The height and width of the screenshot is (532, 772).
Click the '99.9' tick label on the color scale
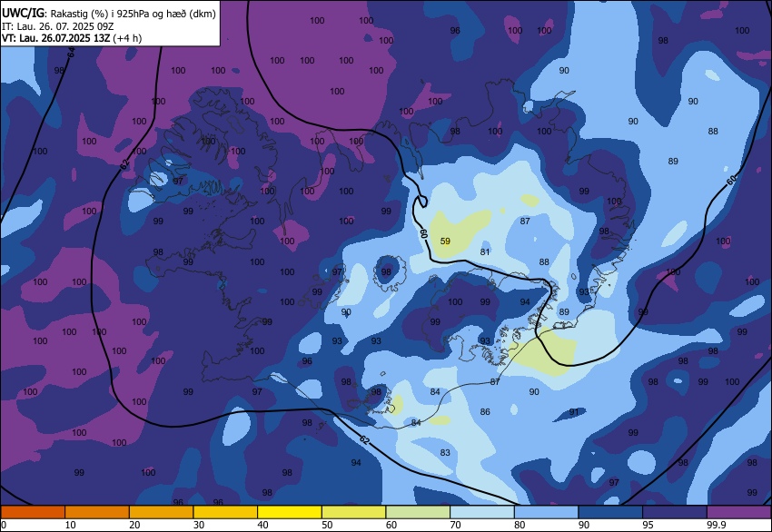(716, 525)
